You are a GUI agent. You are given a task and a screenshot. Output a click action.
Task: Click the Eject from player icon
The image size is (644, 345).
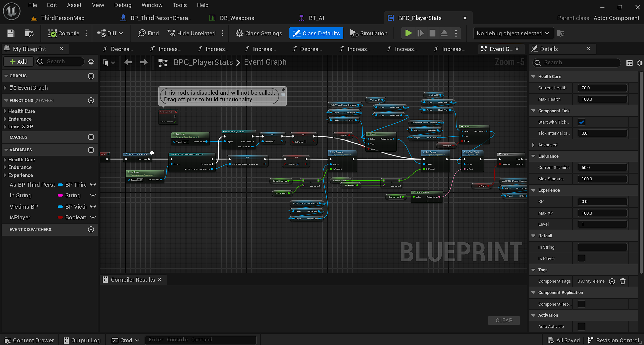[444, 33]
